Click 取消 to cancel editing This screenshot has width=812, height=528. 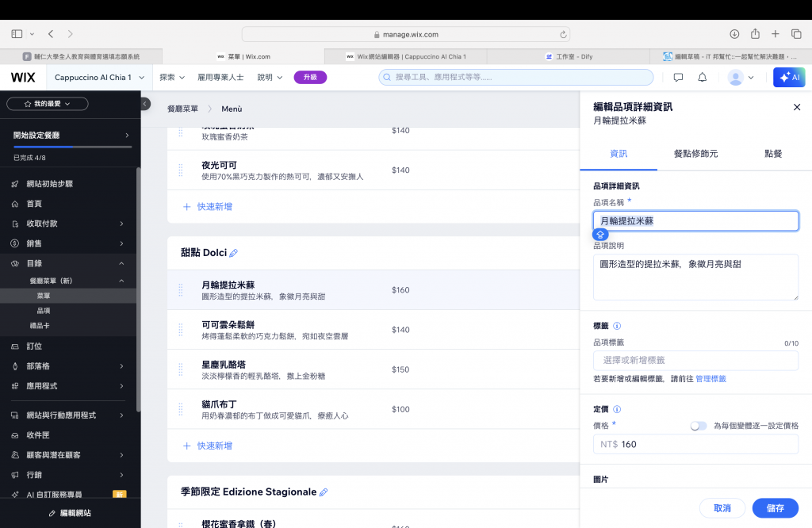pyautogui.click(x=722, y=508)
